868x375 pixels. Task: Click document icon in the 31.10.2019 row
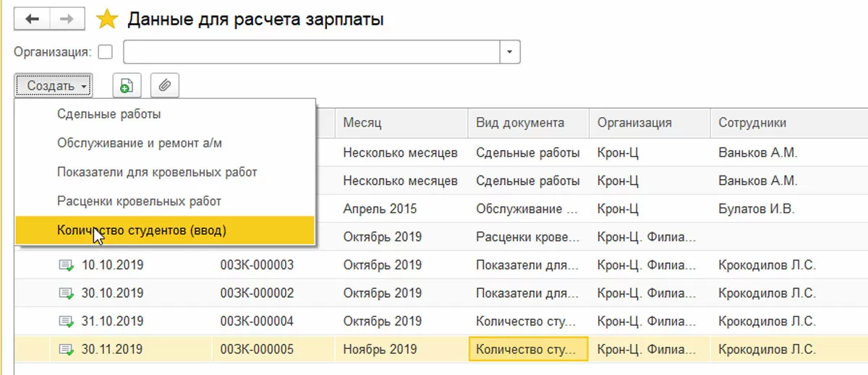66,322
